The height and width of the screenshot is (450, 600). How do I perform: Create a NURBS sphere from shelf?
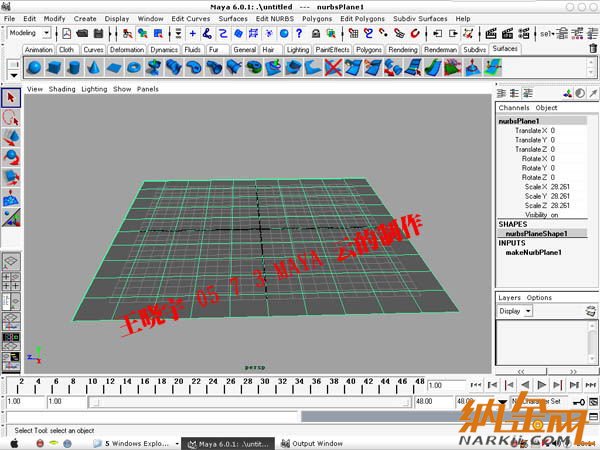[34, 68]
